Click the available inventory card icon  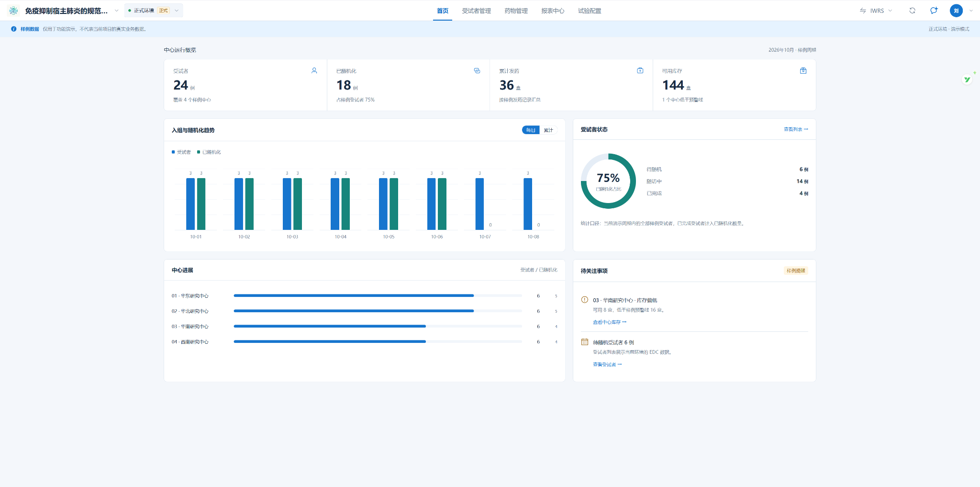point(803,70)
